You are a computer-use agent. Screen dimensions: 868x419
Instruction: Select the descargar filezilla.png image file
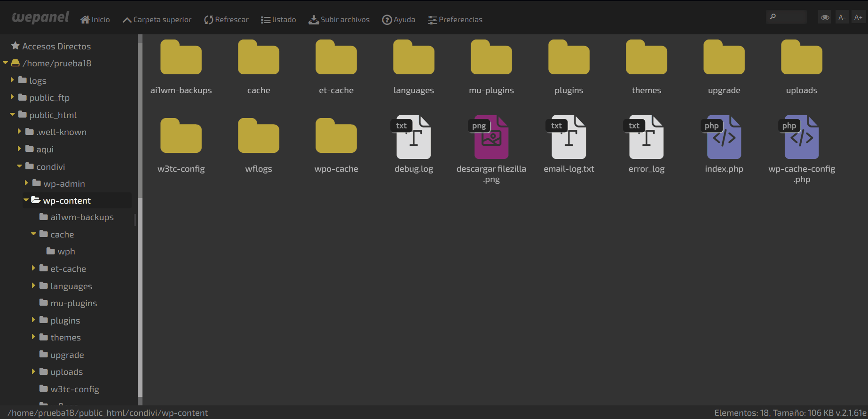click(491, 137)
